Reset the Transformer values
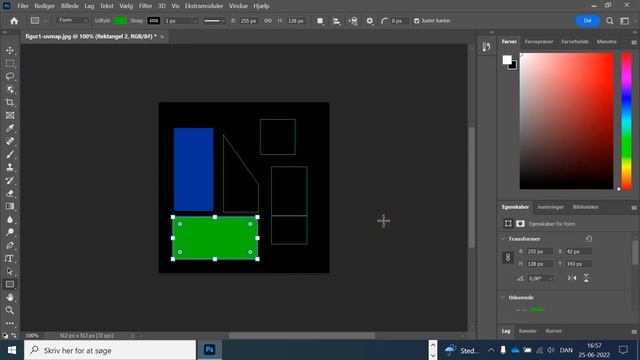 (588, 239)
